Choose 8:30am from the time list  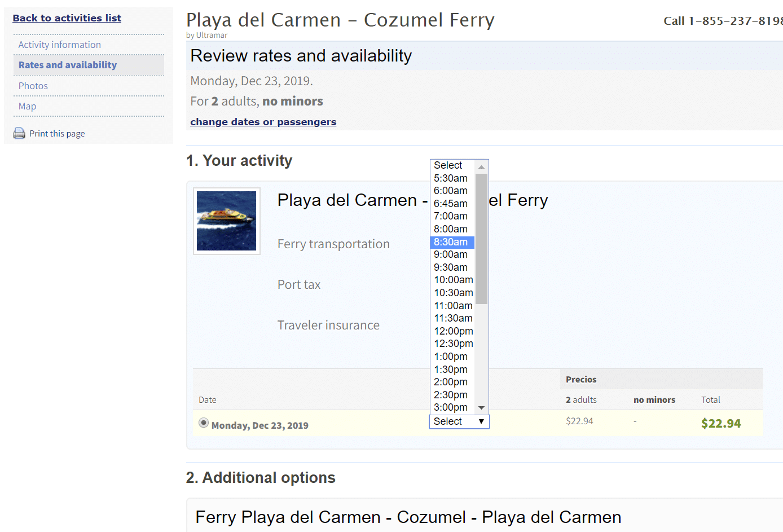pos(451,242)
